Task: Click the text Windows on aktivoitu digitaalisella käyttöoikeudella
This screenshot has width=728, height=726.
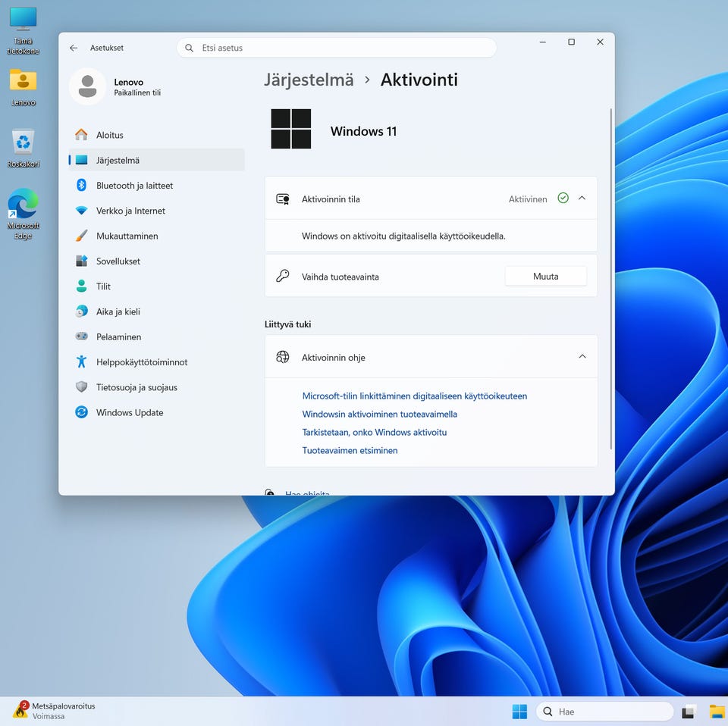Action: (403, 236)
